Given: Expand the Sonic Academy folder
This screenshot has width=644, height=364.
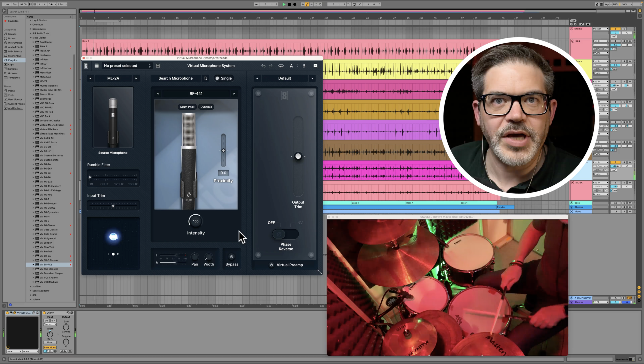Looking at the screenshot, I should click(31, 291).
